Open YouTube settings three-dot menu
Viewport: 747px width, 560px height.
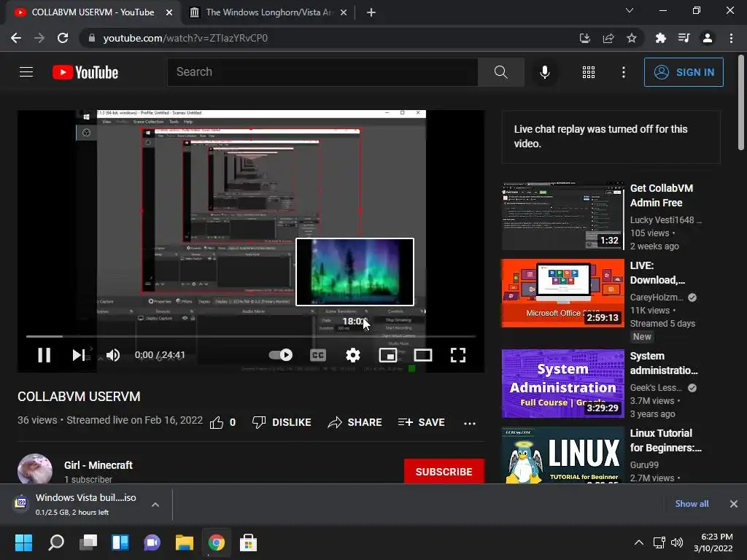[x=623, y=72]
